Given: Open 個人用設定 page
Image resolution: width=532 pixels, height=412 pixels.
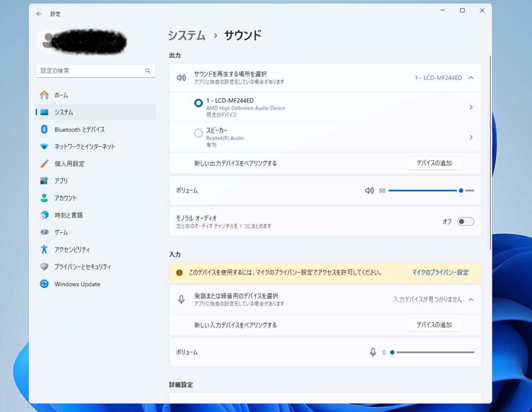Looking at the screenshot, I should point(96,164).
